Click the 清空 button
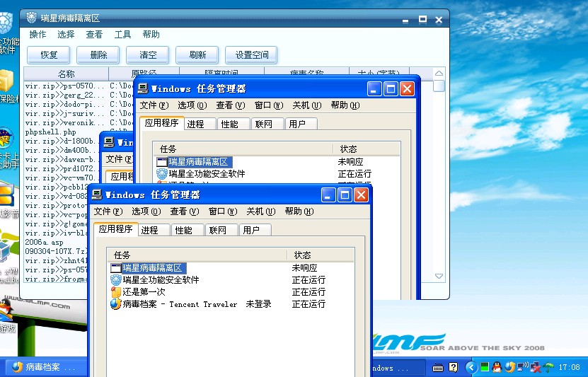 click(x=148, y=55)
